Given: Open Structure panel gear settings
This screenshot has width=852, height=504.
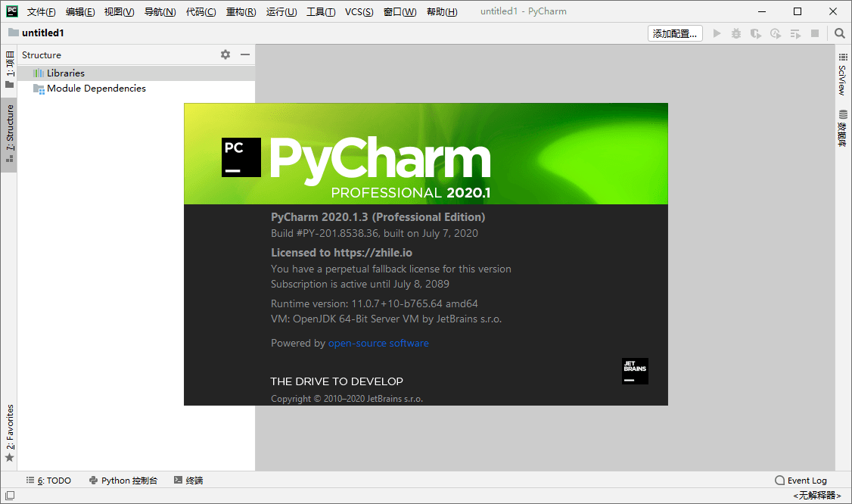Looking at the screenshot, I should click(x=225, y=54).
